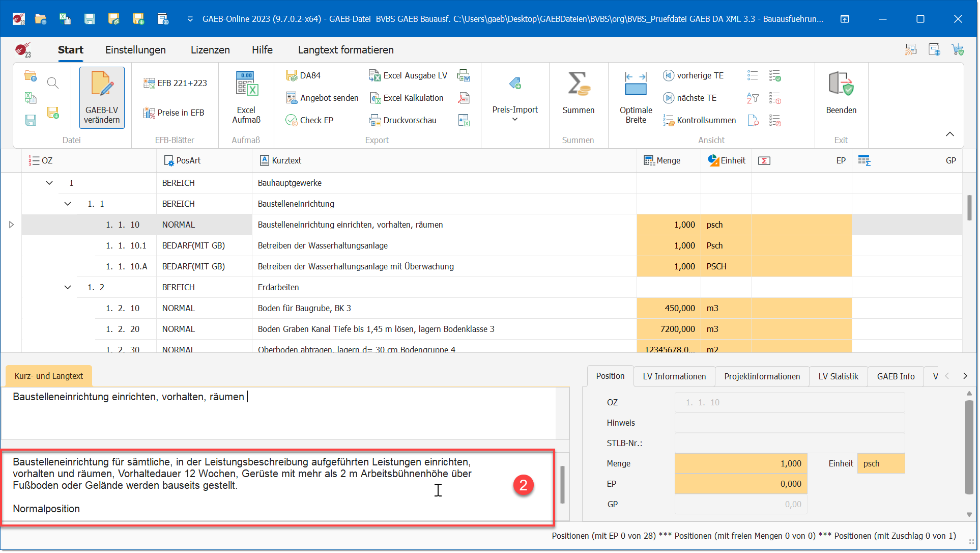980x553 pixels.
Task: Click the Optimale Breite icon
Action: (x=635, y=84)
